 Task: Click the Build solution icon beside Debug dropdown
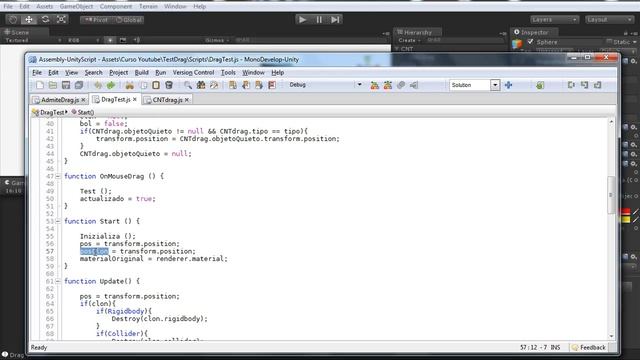click(x=374, y=85)
